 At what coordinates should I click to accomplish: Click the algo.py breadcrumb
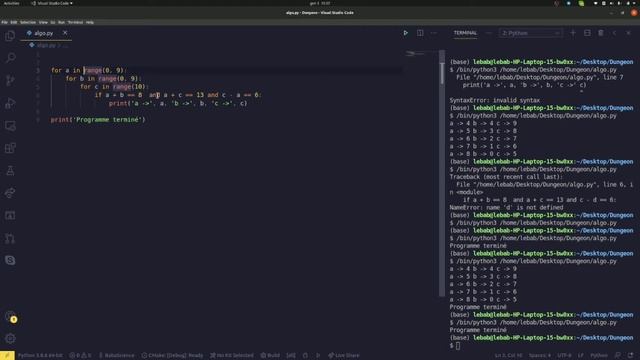(46, 45)
